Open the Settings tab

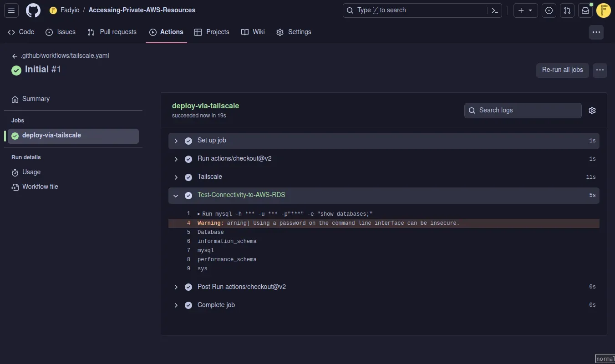pyautogui.click(x=294, y=32)
